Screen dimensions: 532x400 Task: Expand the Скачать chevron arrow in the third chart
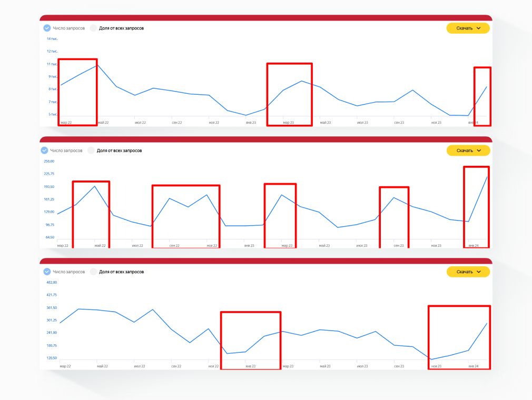[479, 272]
